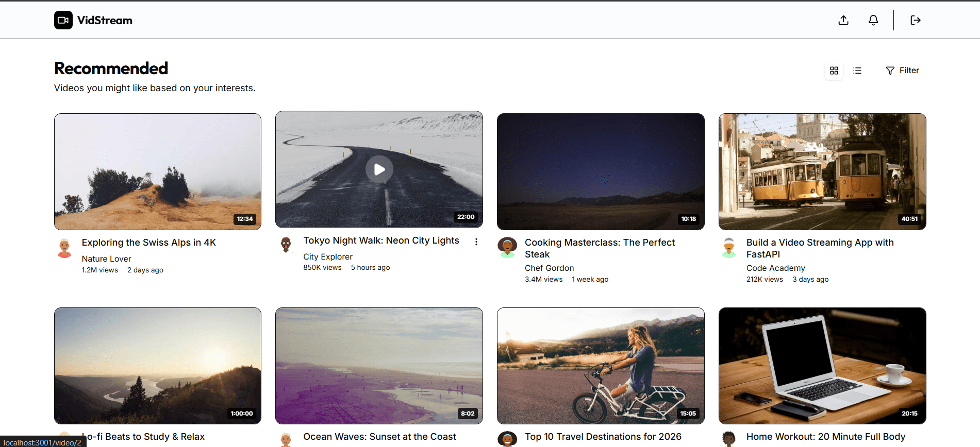Click the 1.2M views text
This screenshot has height=447, width=980.
pyautogui.click(x=100, y=270)
